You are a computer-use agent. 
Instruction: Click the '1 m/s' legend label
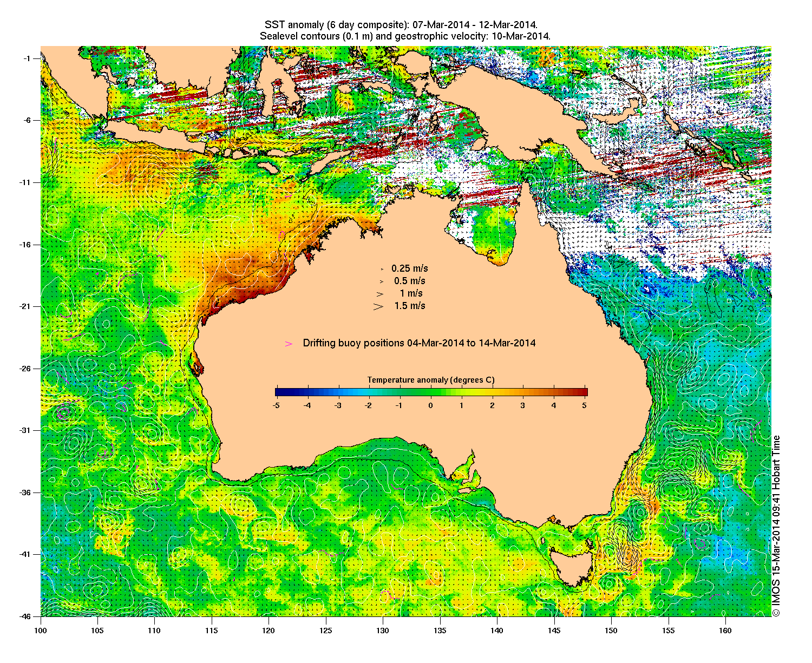tap(411, 293)
